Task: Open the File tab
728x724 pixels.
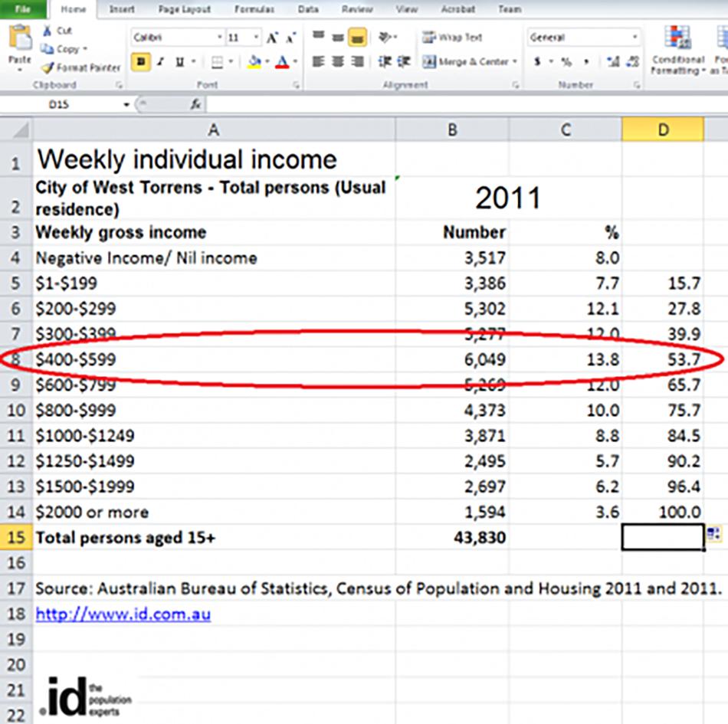Action: pyautogui.click(x=22, y=8)
